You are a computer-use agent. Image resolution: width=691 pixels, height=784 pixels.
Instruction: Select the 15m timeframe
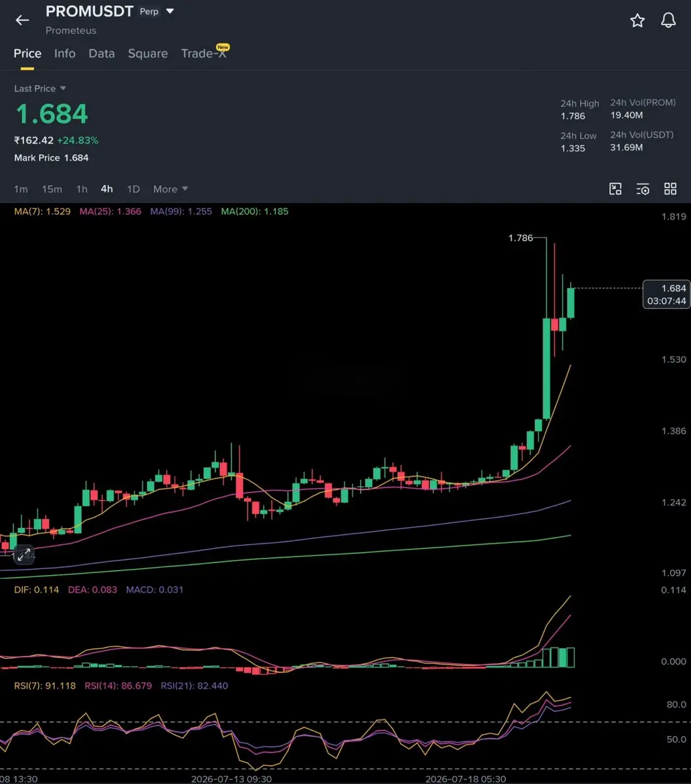[x=52, y=189]
